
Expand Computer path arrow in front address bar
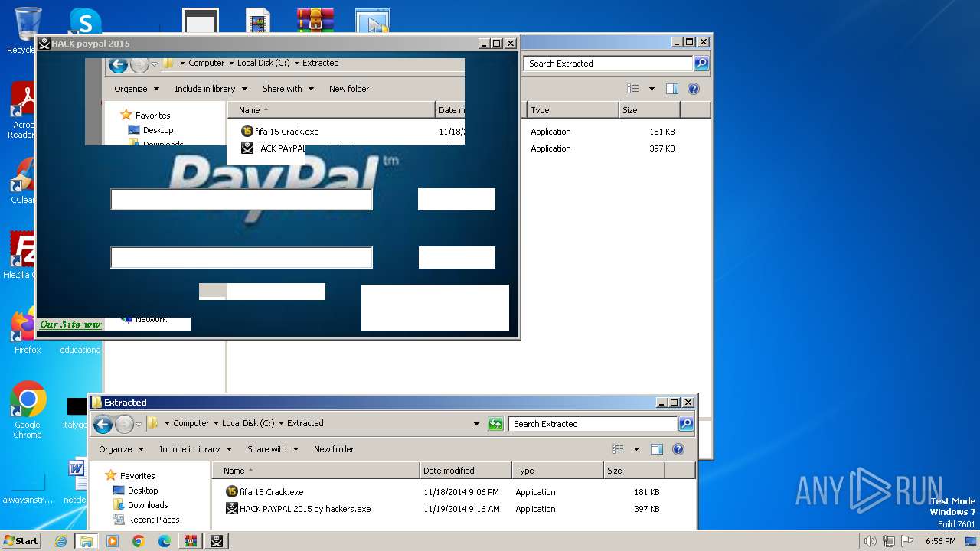click(215, 423)
